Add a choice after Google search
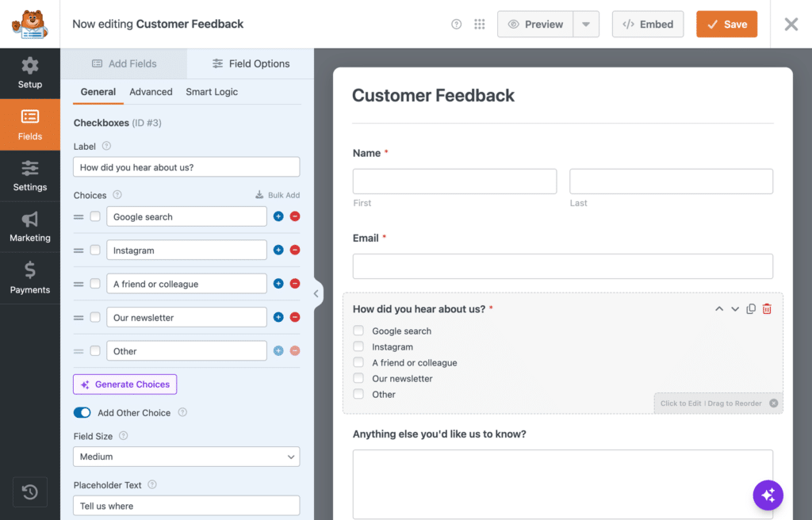This screenshot has width=812, height=520. click(x=278, y=216)
